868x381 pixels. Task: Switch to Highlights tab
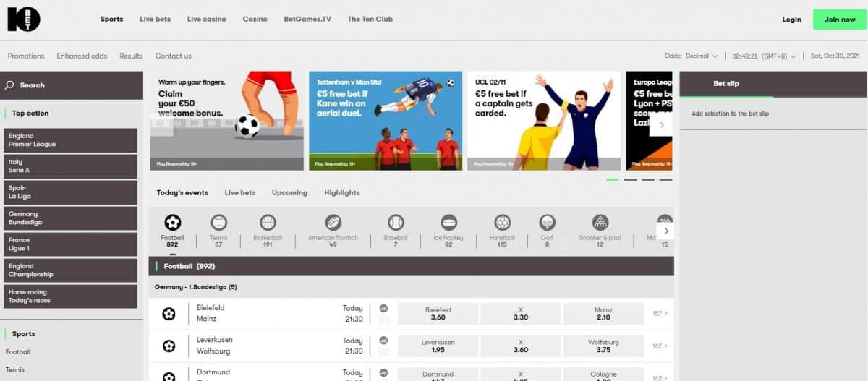[342, 193]
